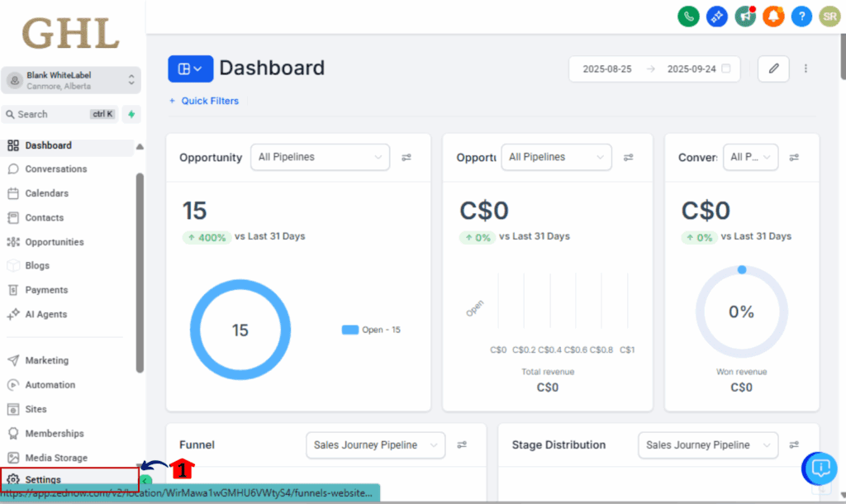Click the 0% conversion gauge
Image resolution: width=846 pixels, height=504 pixels.
coord(741,311)
